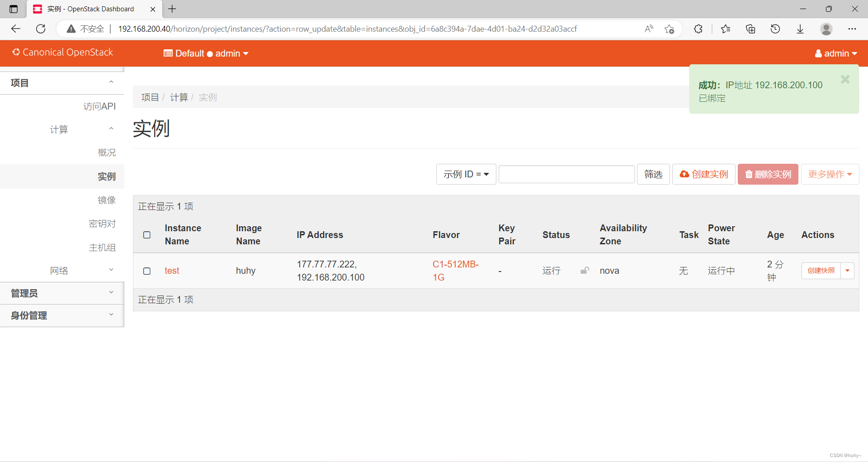Screen dimensions: 868x462
Task: Click the browser profile avatar
Action: tap(826, 29)
